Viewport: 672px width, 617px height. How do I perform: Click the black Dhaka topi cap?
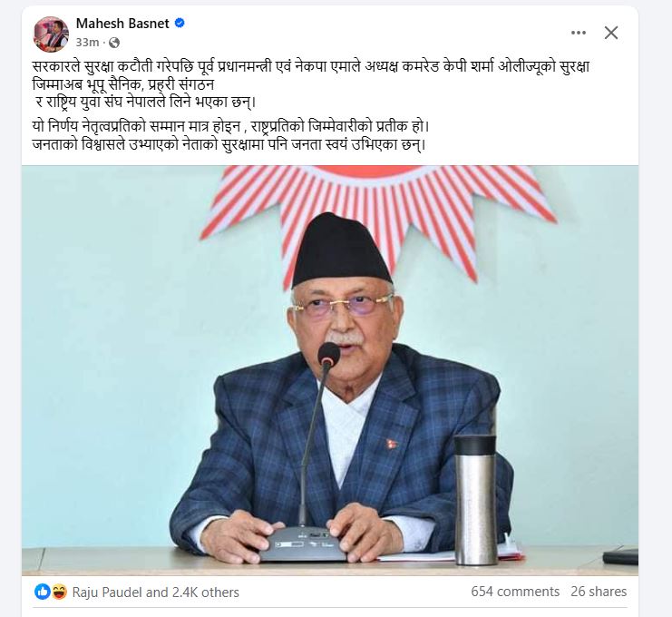coord(341,250)
